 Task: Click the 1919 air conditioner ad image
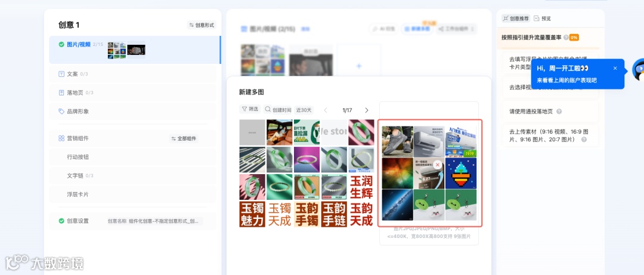461,141
